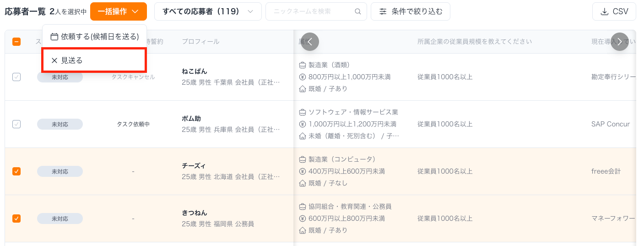Image resolution: width=644 pixels, height=246 pixels.
Task: Click the 条件で絞り込む button
Action: coord(410,11)
